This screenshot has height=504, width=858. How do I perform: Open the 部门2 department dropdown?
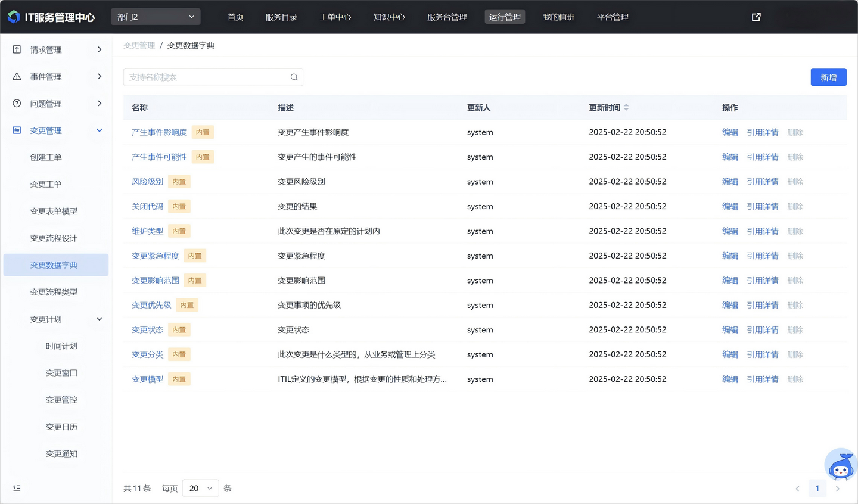click(x=156, y=17)
